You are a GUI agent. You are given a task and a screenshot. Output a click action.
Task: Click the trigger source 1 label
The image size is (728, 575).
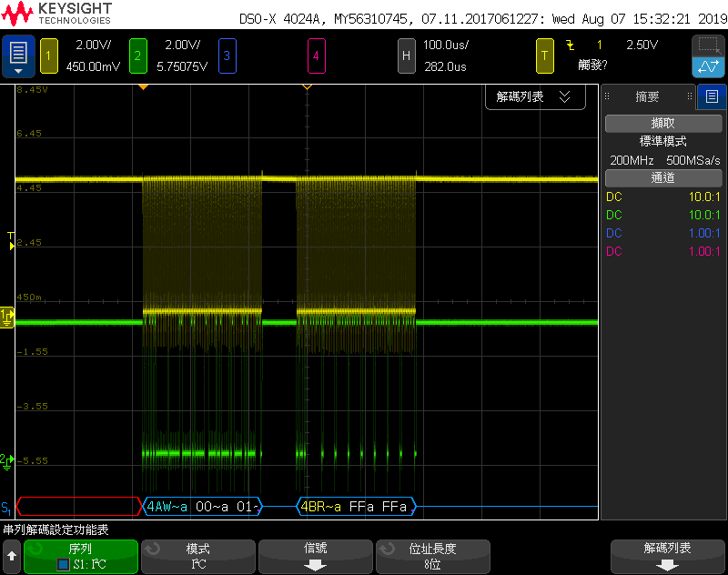pos(600,45)
